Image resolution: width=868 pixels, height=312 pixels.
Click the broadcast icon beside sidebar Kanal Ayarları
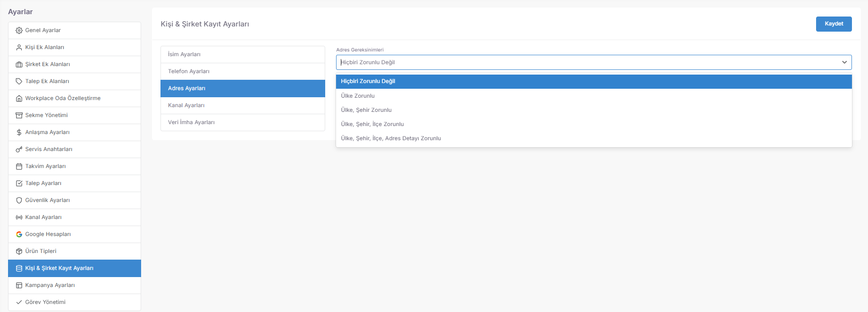point(19,217)
